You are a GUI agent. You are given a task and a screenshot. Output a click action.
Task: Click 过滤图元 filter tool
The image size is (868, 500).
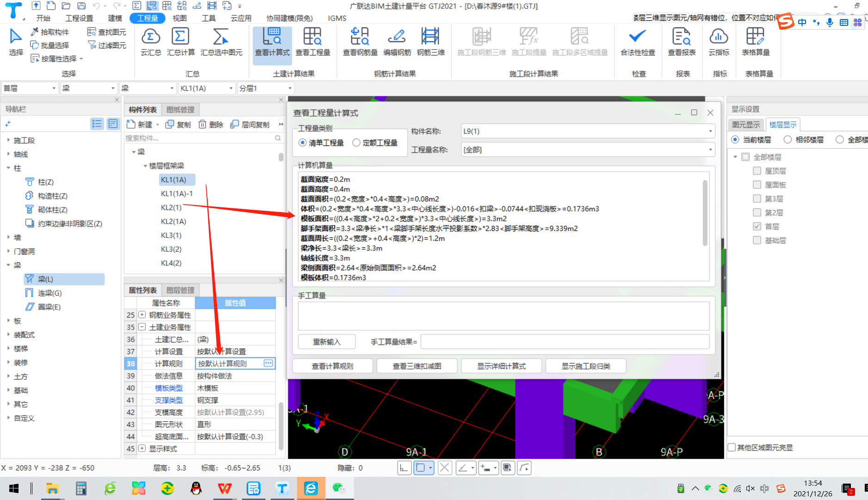tap(107, 45)
